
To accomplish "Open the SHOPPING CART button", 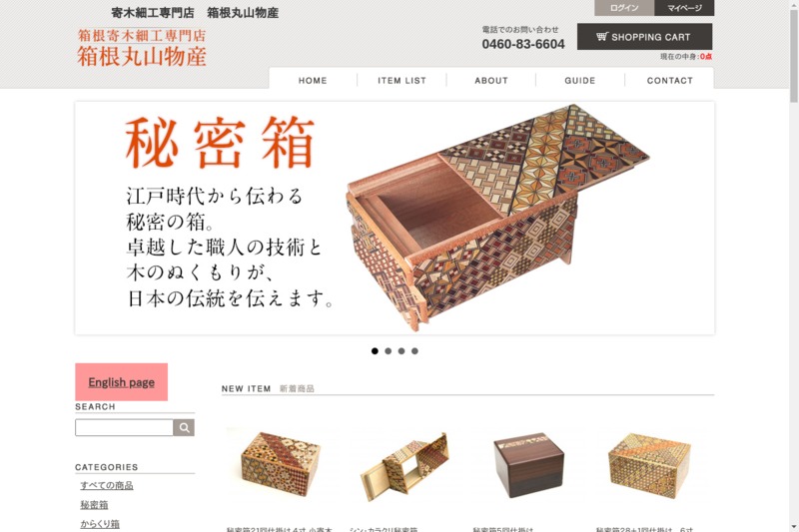I will pos(644,37).
